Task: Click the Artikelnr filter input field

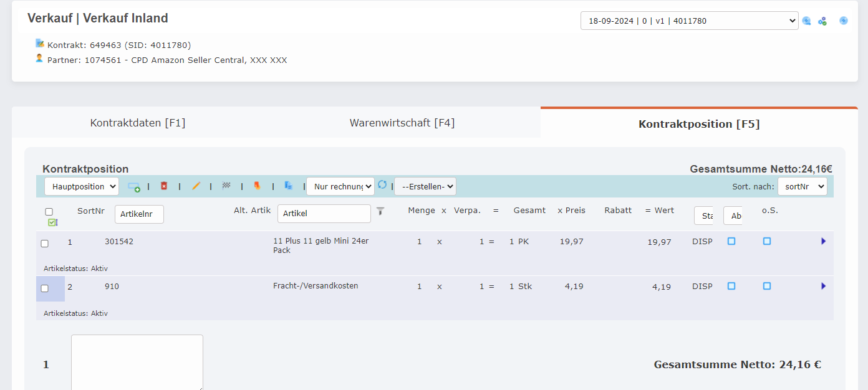Action: pyautogui.click(x=139, y=214)
